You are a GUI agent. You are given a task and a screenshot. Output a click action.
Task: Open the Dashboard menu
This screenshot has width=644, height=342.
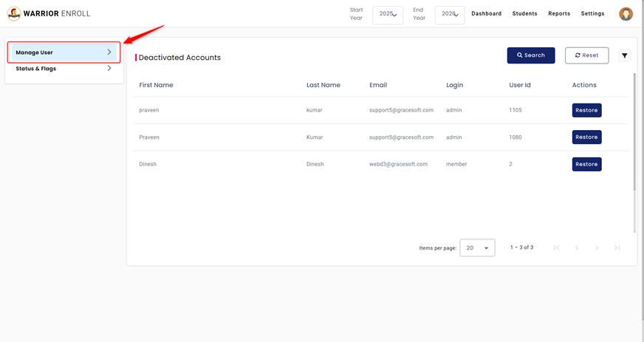486,13
